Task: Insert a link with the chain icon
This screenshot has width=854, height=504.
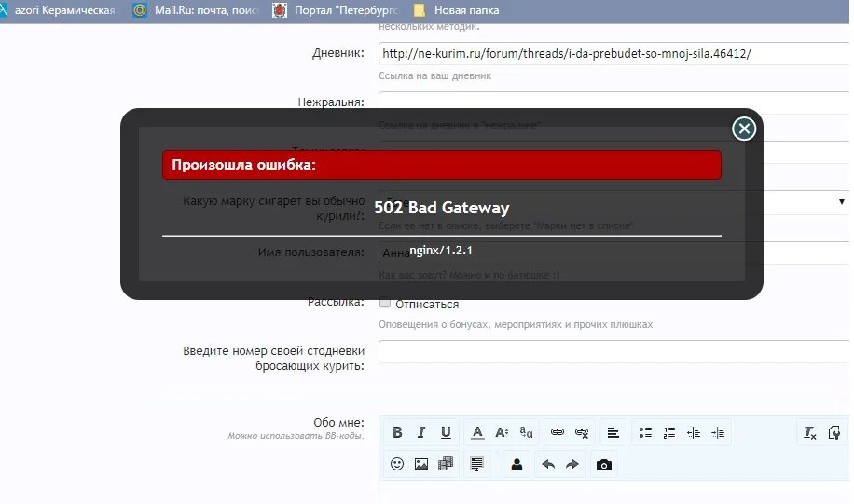Action: 558,432
